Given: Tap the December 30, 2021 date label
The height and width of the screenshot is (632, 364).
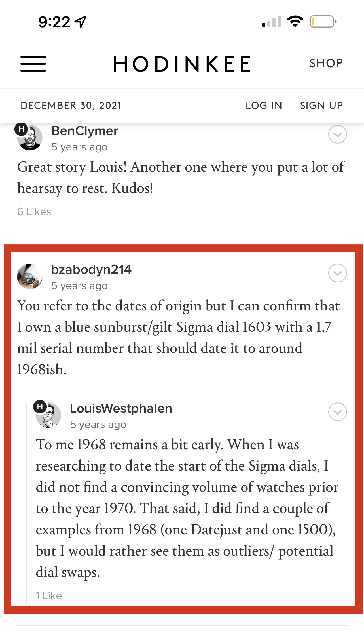Looking at the screenshot, I should (x=71, y=106).
